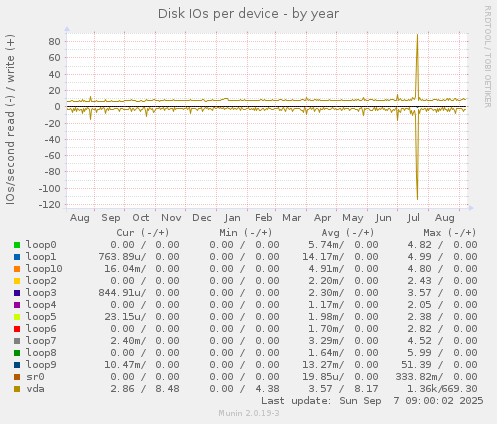The height and width of the screenshot is (424, 497).
Task: Click the 'Cur (-/+)' column header
Action: 143,233
